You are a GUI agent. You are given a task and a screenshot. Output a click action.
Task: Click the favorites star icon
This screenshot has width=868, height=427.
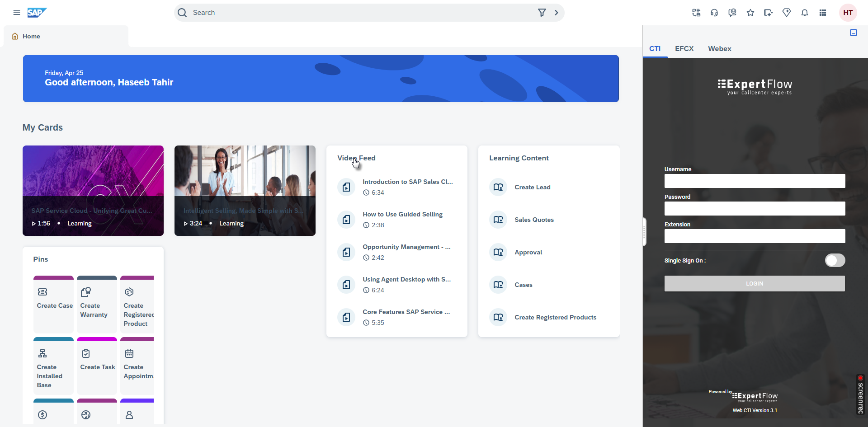click(x=750, y=13)
